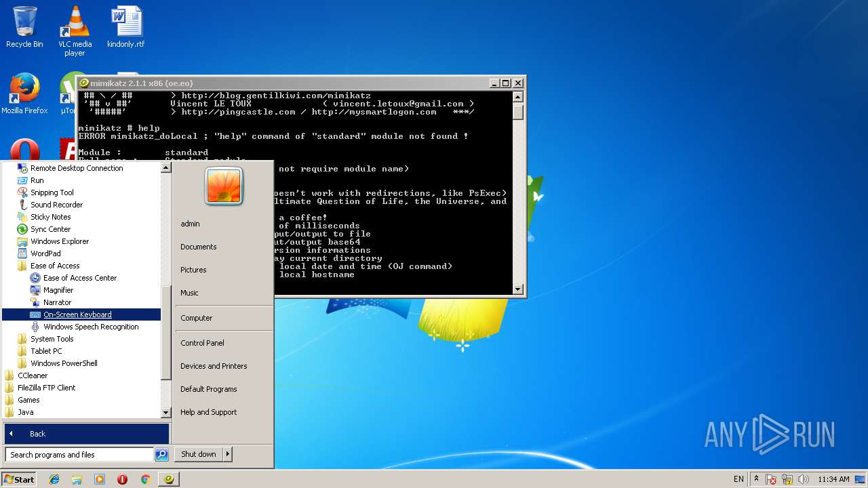This screenshot has height=488, width=868.
Task: Switch to the mimikatz taskbar button
Action: pos(169,479)
